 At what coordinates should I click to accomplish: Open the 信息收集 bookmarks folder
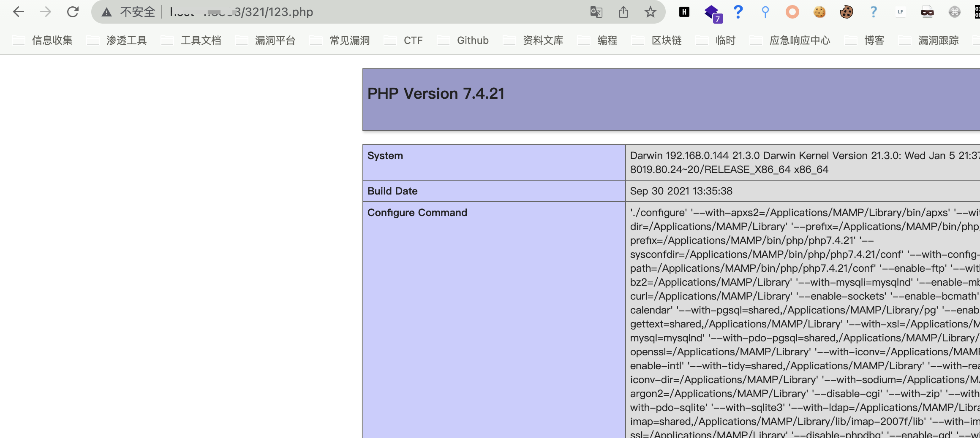(x=43, y=40)
